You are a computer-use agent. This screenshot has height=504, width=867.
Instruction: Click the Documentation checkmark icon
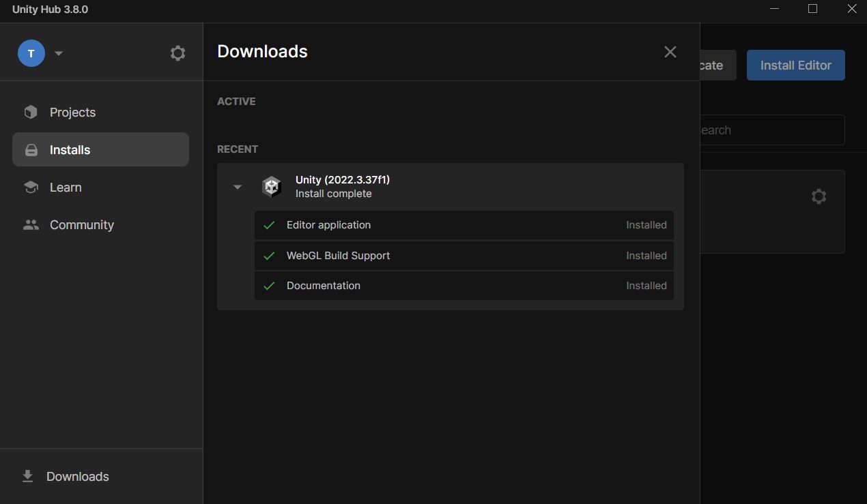pos(269,286)
